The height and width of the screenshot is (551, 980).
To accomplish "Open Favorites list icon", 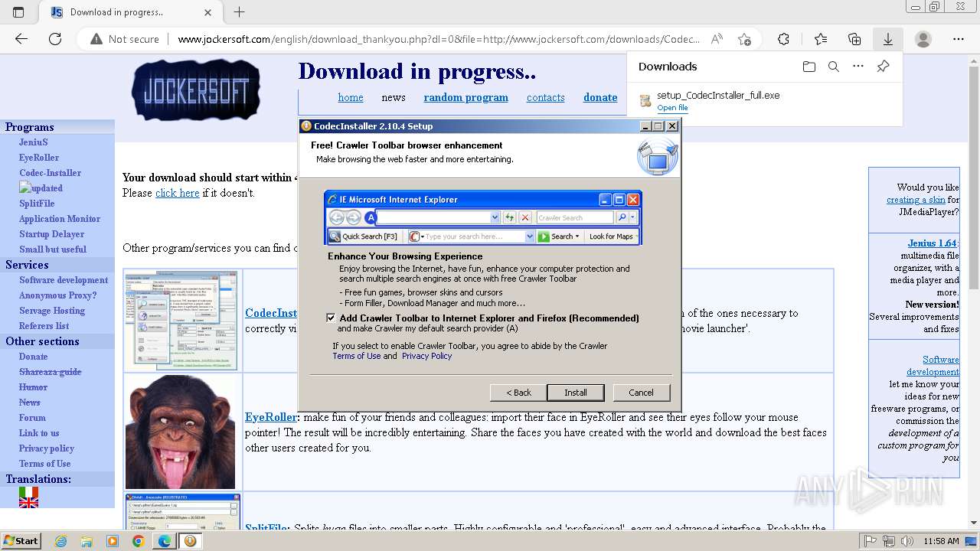I will pos(821,39).
